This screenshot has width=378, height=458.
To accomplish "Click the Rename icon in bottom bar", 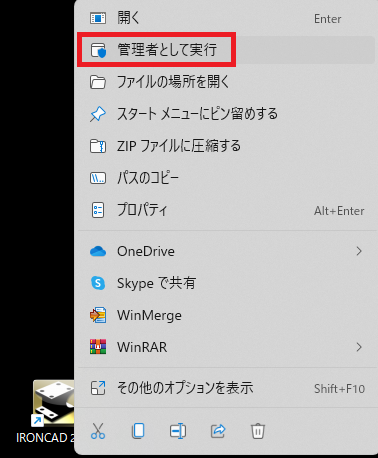I will pos(178,431).
